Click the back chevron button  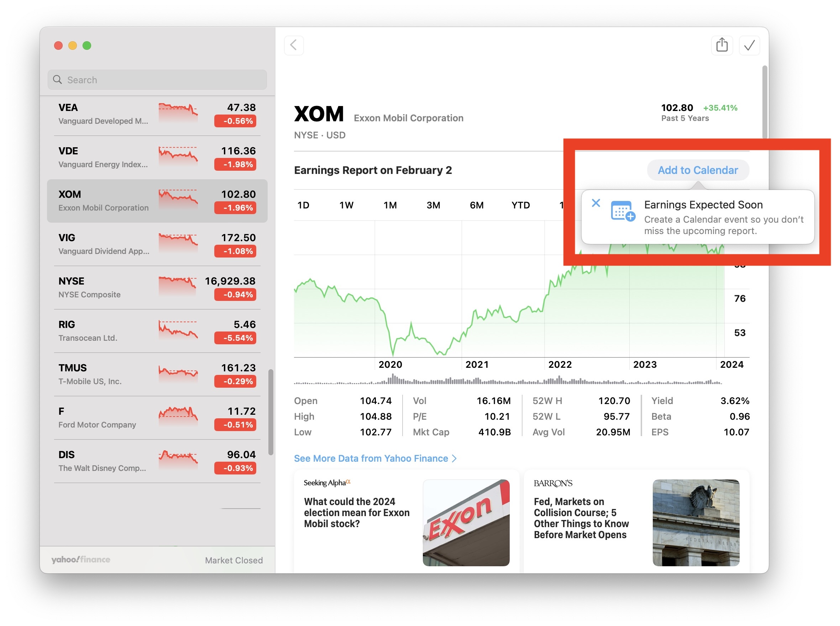(294, 46)
